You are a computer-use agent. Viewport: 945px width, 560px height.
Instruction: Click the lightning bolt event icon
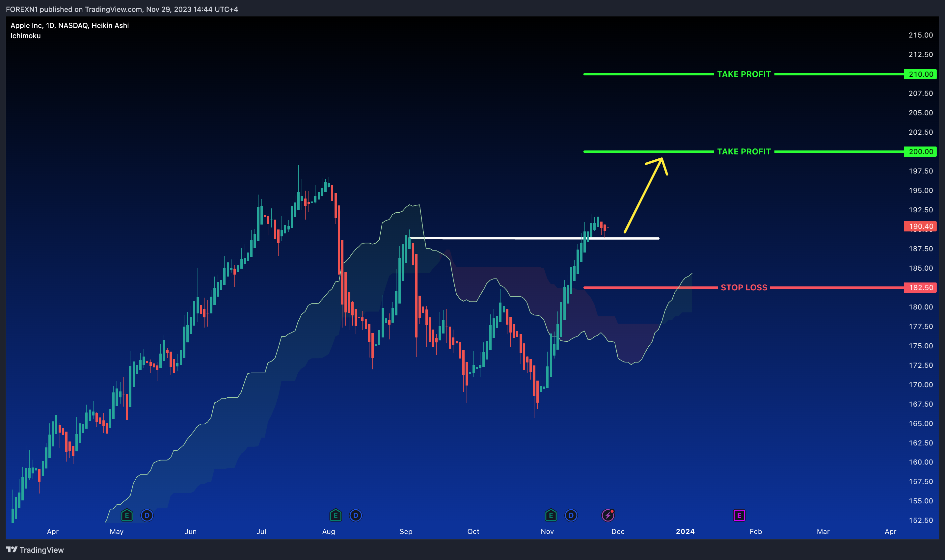(607, 515)
